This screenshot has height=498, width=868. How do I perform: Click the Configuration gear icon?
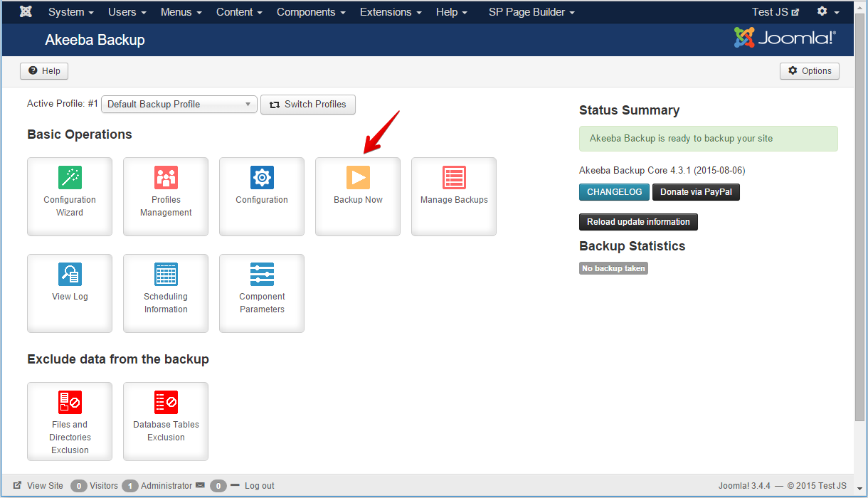coord(262,178)
